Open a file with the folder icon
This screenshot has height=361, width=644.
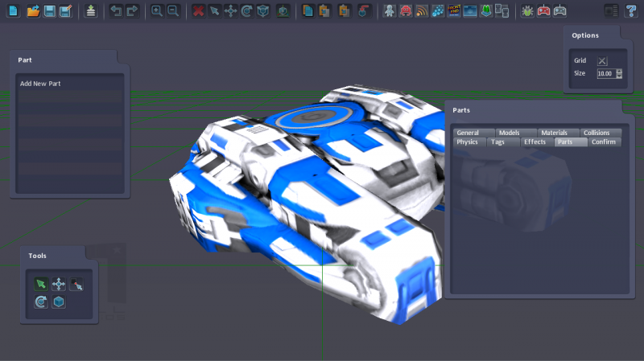click(x=33, y=11)
